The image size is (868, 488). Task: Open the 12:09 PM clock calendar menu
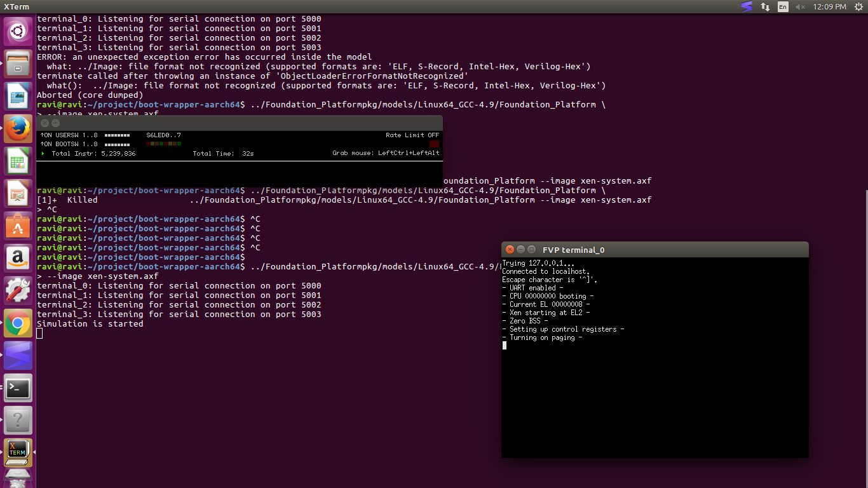830,7
